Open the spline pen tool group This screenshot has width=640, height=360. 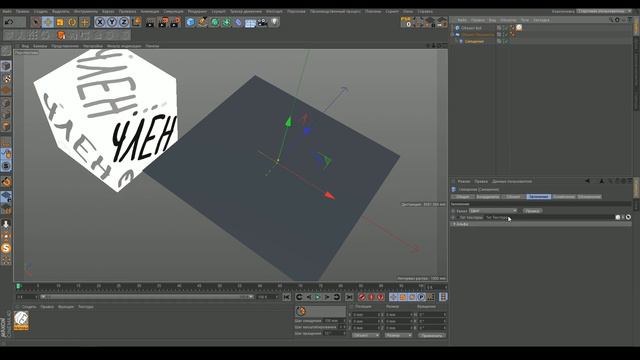202,22
